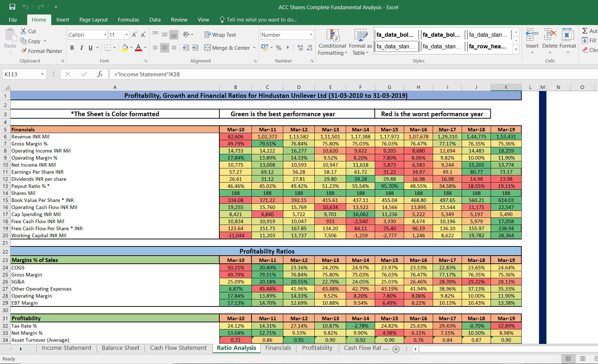
Task: Toggle Underline formatting
Action: tap(91, 48)
